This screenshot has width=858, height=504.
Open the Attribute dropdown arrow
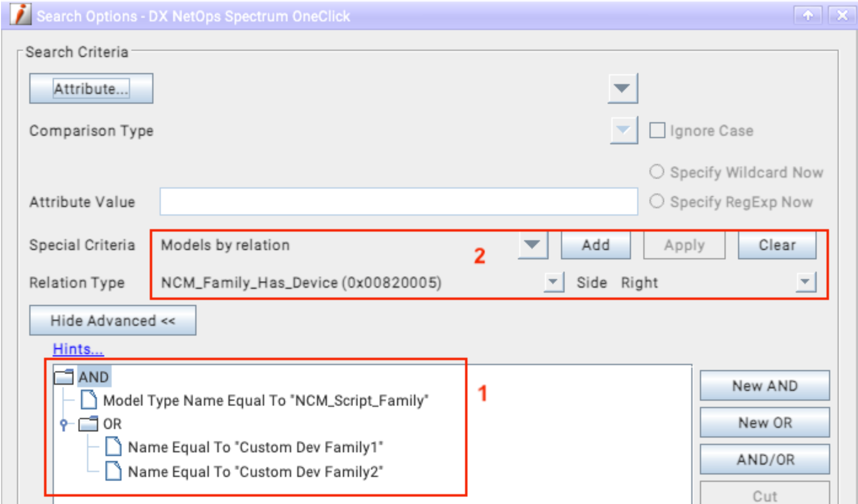(x=622, y=89)
